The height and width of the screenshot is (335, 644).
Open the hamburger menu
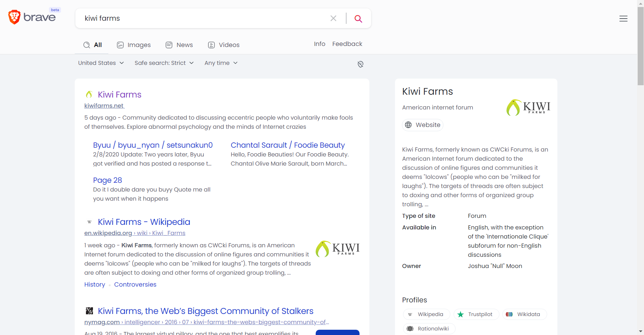point(623,19)
